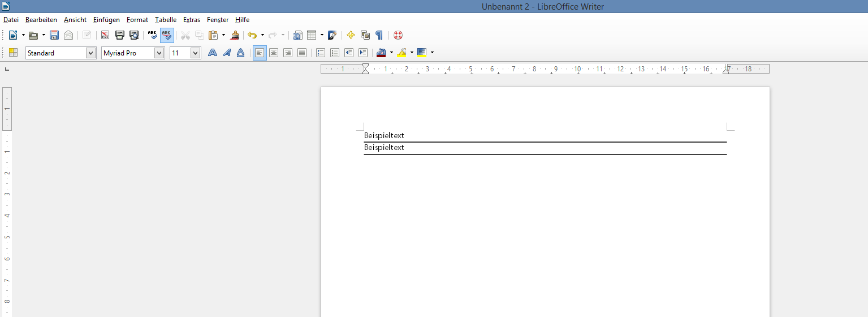Apply the font color swatch
Screen dimensions: 868x317
coord(381,53)
